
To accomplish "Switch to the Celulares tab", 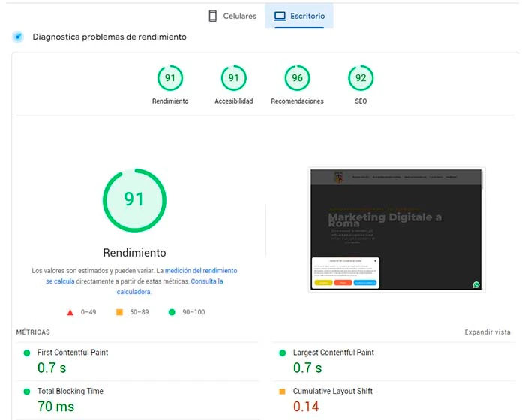I will coord(232,16).
